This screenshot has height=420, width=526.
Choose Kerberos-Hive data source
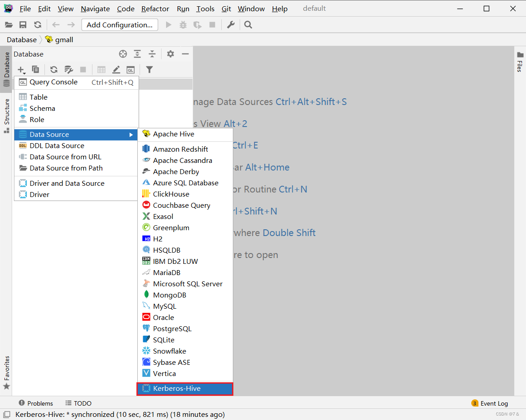click(x=185, y=389)
